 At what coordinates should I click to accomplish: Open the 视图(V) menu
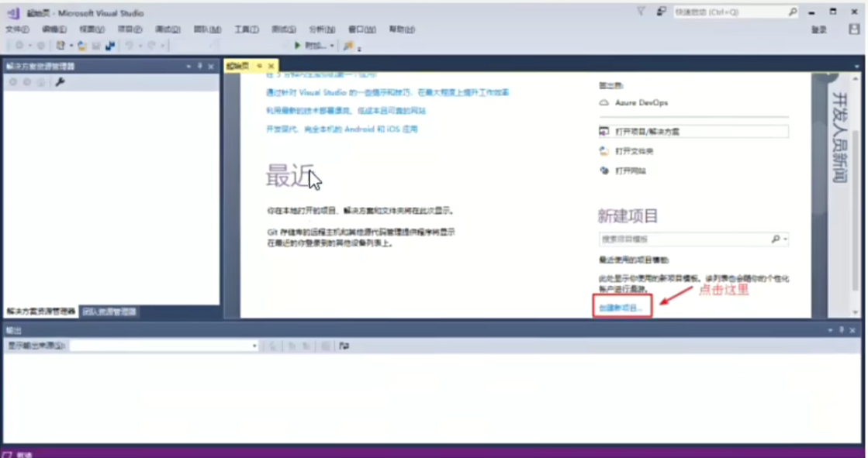point(92,29)
